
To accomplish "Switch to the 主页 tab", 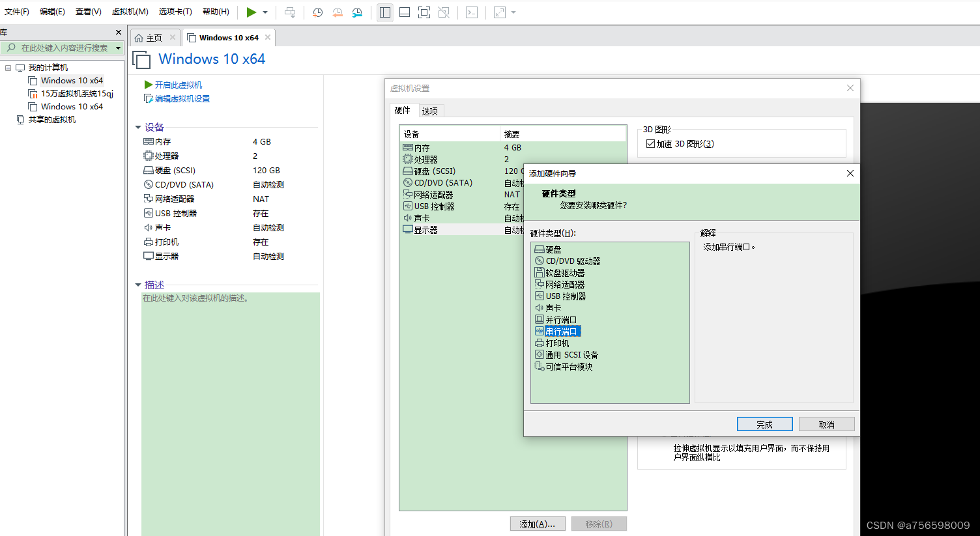I will [x=154, y=38].
